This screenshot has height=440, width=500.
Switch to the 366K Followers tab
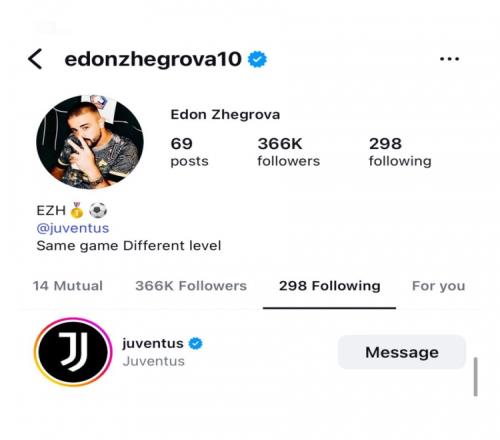point(191,286)
